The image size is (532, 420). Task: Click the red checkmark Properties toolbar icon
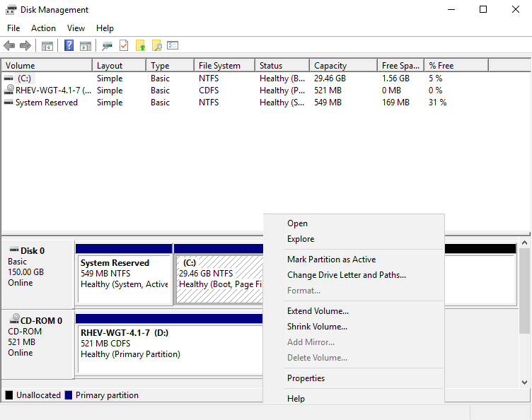124,46
